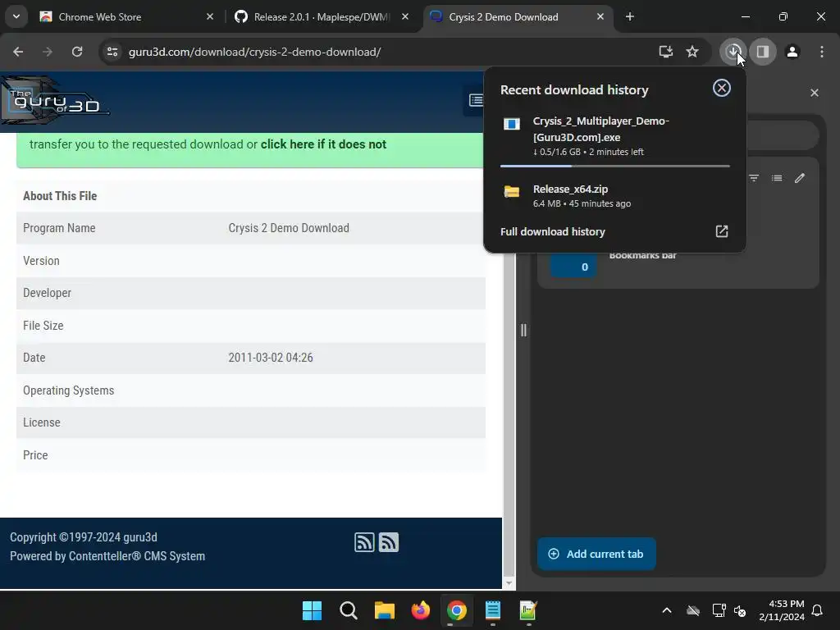
Task: Open the taskbar clock and date
Action: (x=782, y=610)
